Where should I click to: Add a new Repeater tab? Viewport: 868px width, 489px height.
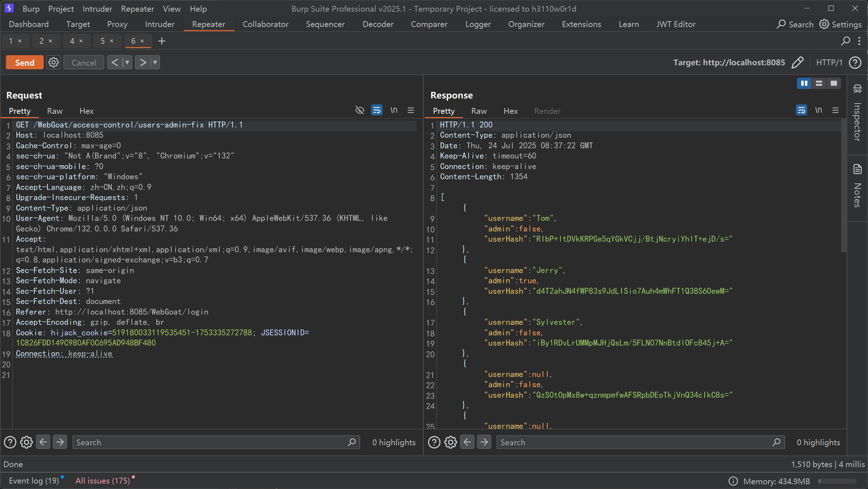pyautogui.click(x=162, y=41)
